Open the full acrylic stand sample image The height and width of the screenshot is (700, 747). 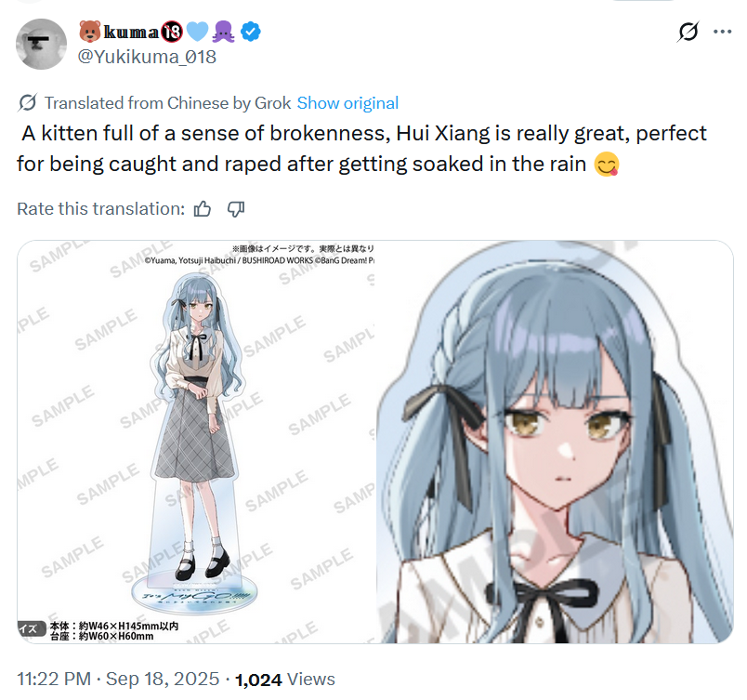coord(196,442)
